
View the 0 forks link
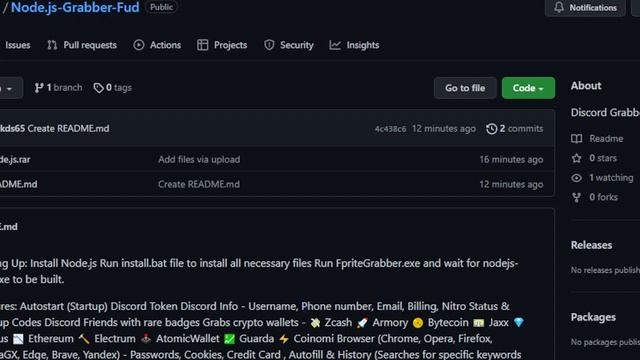click(x=603, y=197)
